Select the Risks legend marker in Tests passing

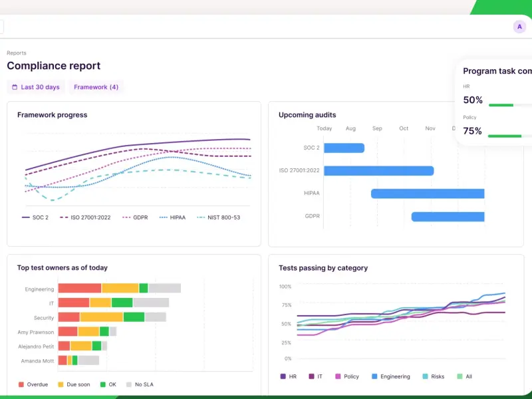tap(425, 376)
